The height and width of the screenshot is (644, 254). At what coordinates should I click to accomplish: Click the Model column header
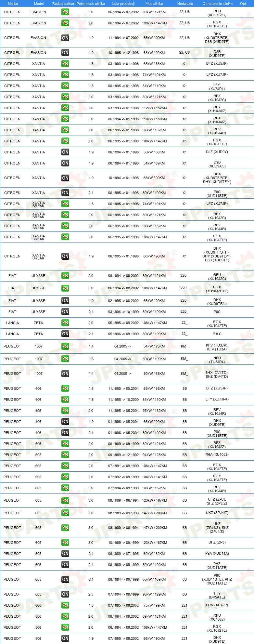tap(39, 4)
